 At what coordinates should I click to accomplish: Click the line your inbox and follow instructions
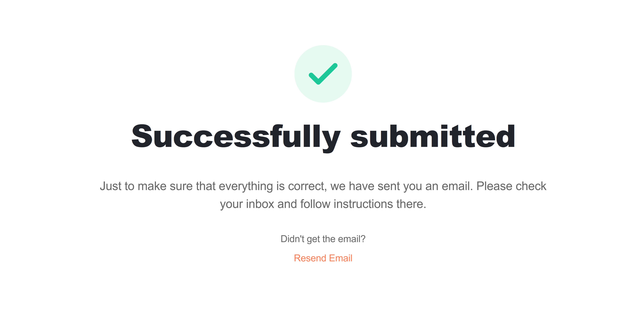pos(323,204)
